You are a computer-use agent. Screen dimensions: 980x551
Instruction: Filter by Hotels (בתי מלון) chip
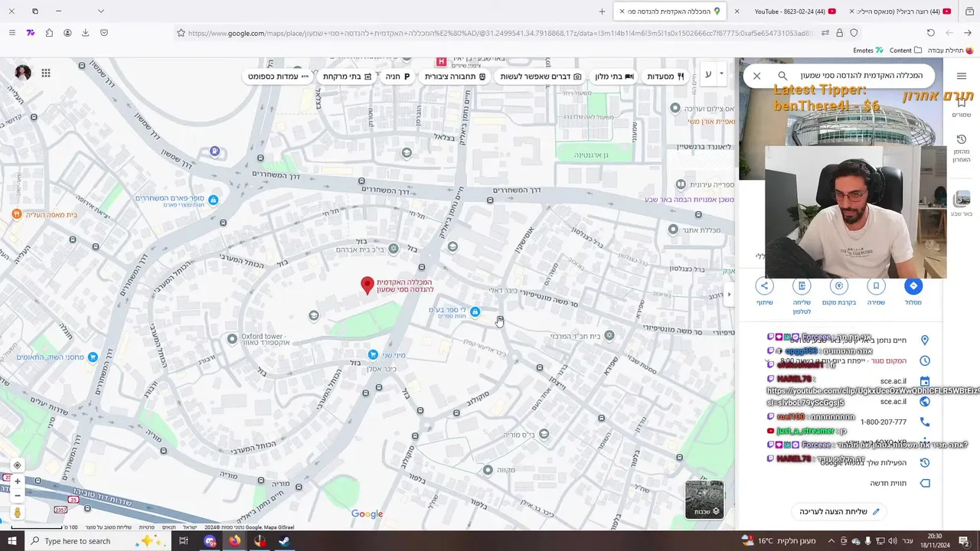(615, 77)
